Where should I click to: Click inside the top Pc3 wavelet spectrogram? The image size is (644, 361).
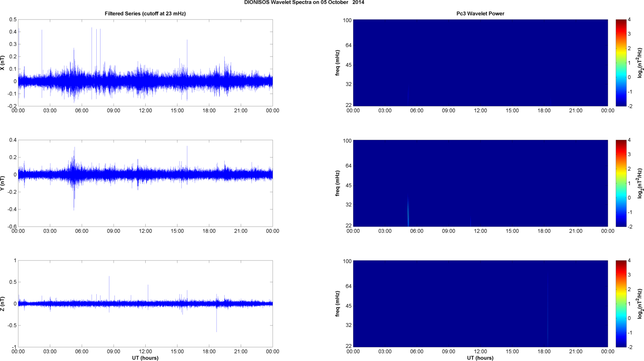tap(480, 63)
